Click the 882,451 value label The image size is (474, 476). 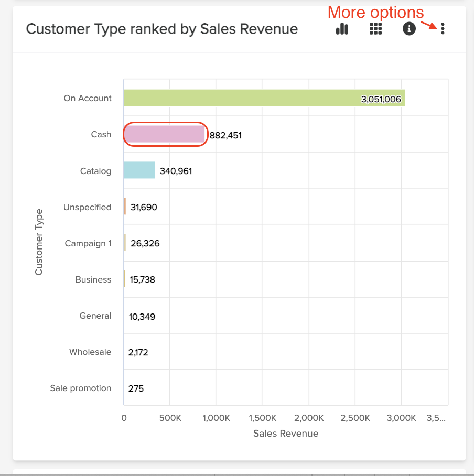point(227,135)
